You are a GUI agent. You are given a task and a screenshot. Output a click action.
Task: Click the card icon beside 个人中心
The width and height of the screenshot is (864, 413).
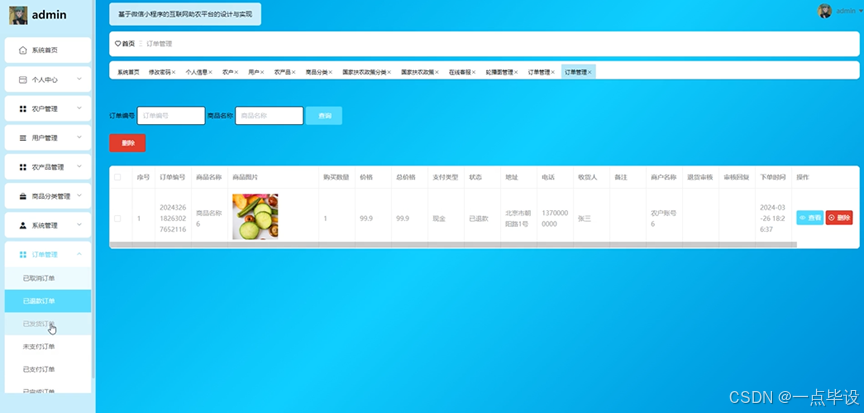pos(23,80)
